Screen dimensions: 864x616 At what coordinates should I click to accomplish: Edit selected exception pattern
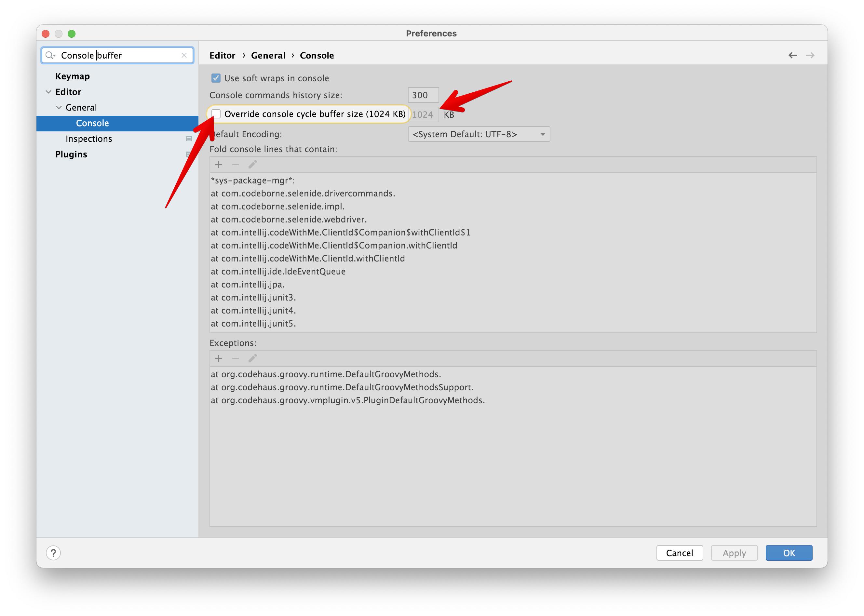(x=253, y=358)
